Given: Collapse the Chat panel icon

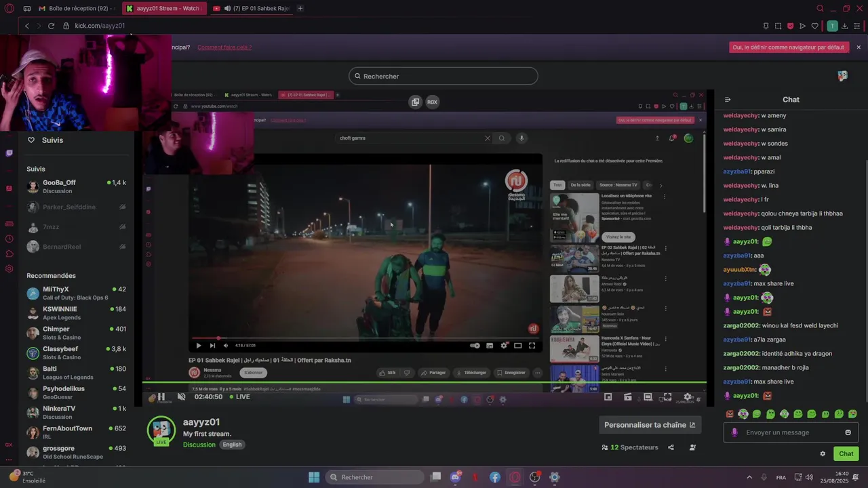Looking at the screenshot, I should coord(728,100).
